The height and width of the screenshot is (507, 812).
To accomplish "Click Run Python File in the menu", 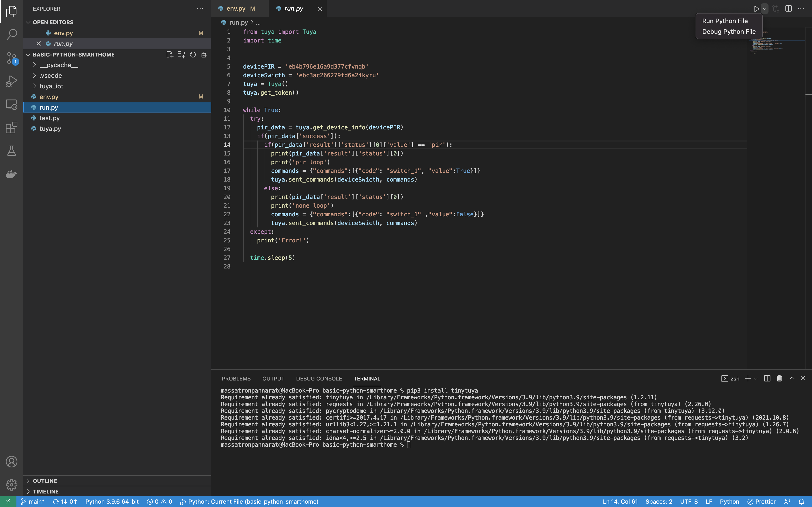I will click(x=725, y=21).
